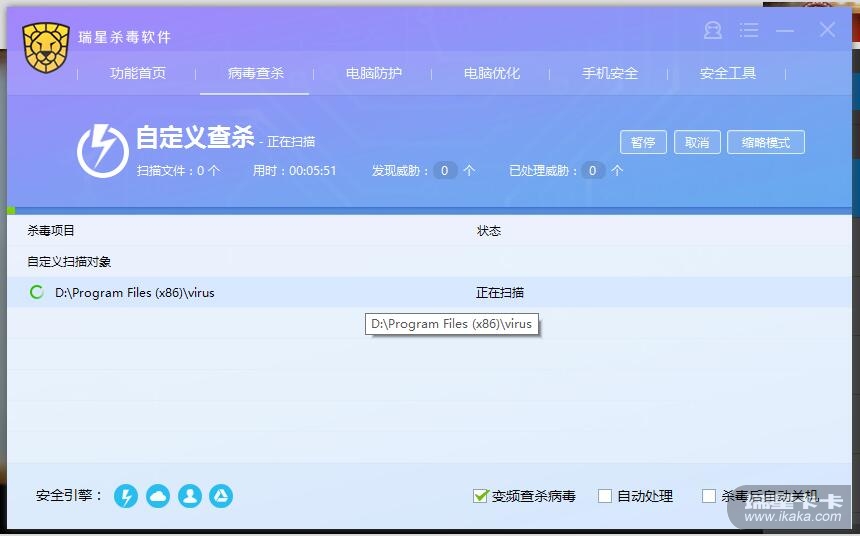Select the triangle security engine icon
This screenshot has height=536, width=860.
pyautogui.click(x=221, y=496)
